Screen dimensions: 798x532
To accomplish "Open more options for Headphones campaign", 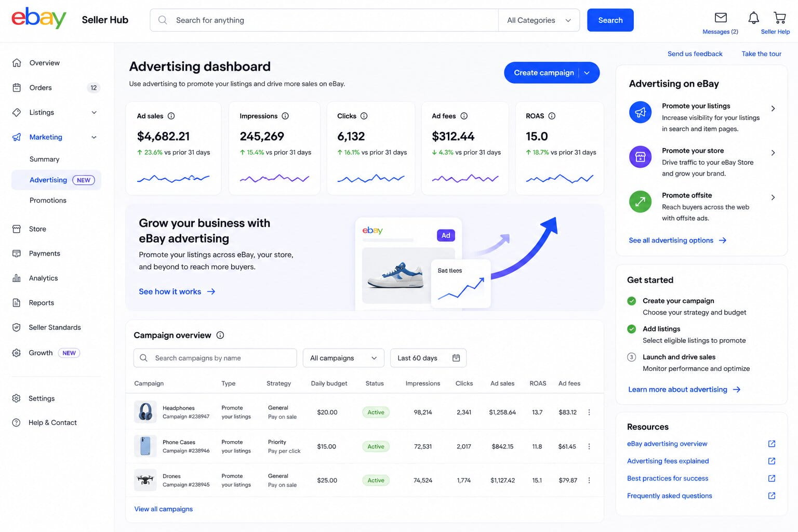I will (x=589, y=412).
